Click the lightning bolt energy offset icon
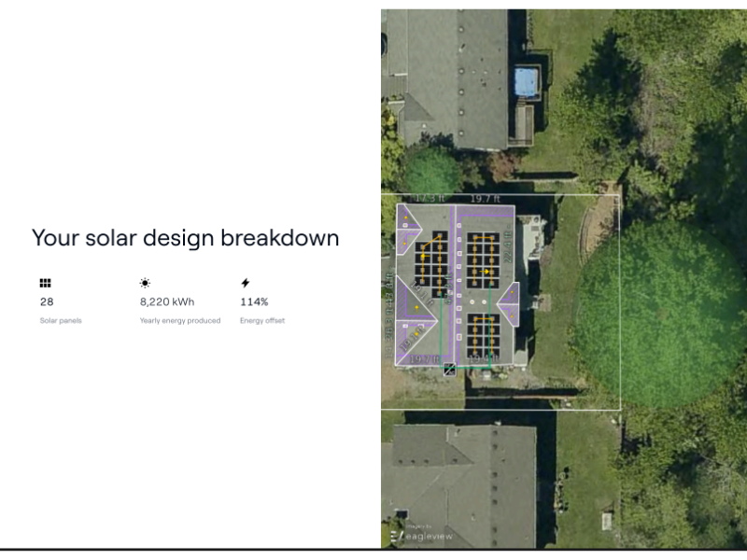Viewport: 747px width, 560px height. 246,283
